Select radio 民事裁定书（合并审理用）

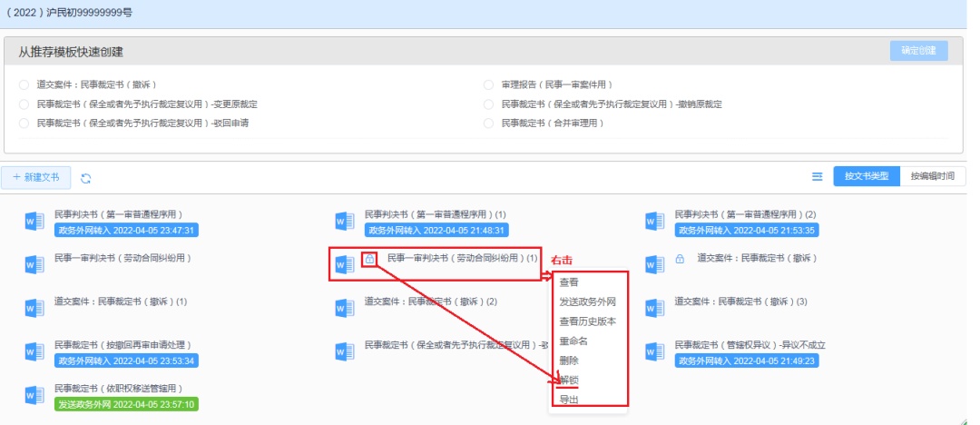(489, 123)
